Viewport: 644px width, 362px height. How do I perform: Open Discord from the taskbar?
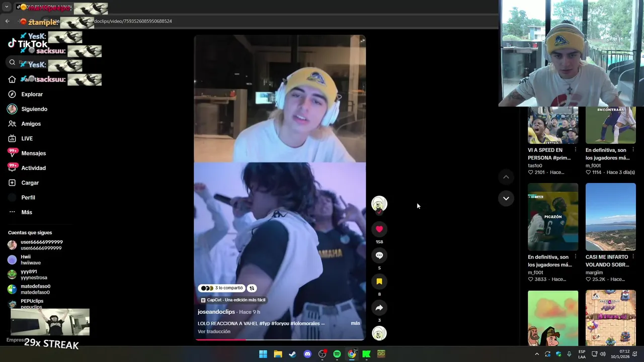click(307, 354)
